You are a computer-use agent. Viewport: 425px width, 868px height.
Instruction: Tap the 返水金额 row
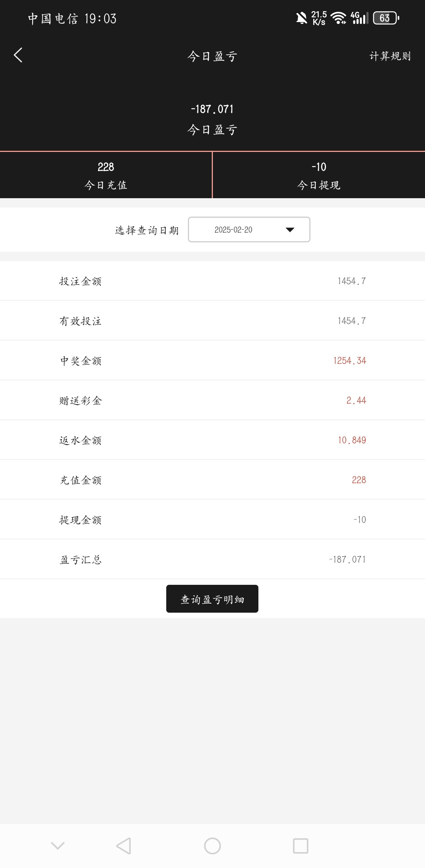[x=212, y=440]
